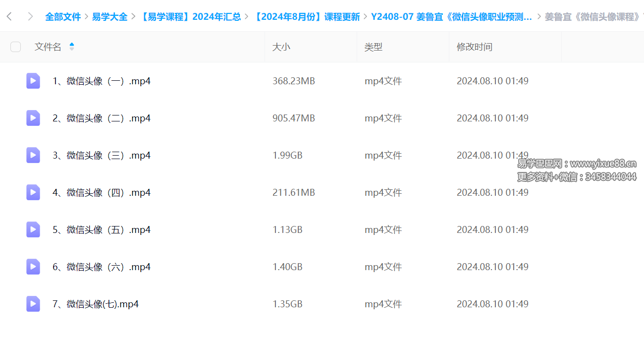Click the video icon beside 4、微信头像（四）.mp4
The height and width of the screenshot is (340, 644).
click(x=33, y=192)
